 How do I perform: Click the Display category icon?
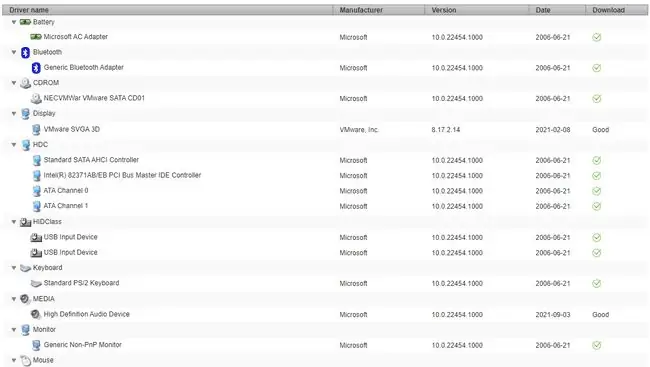pyautogui.click(x=26, y=114)
